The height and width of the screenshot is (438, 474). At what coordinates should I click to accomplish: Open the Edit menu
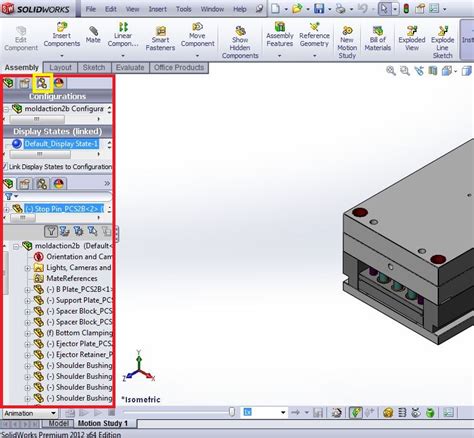coord(111,9)
